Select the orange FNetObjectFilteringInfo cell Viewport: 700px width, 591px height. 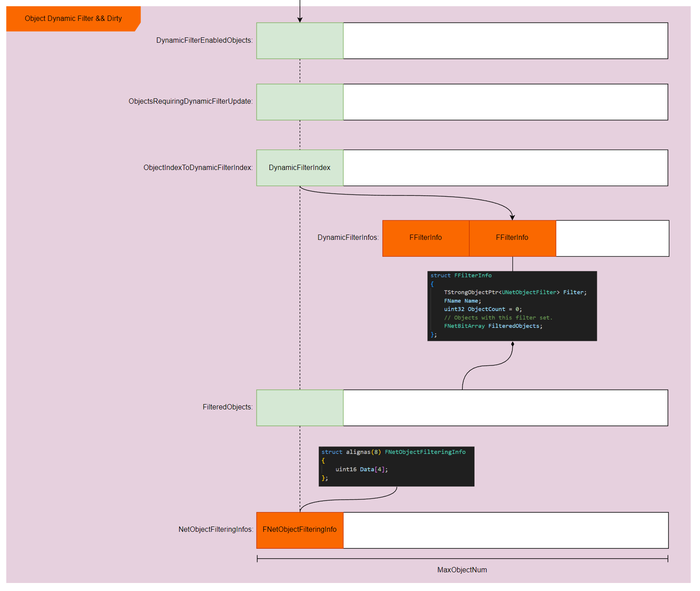tap(300, 530)
